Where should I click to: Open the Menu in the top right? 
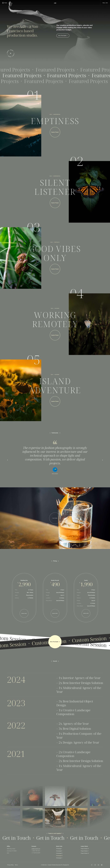105,3
